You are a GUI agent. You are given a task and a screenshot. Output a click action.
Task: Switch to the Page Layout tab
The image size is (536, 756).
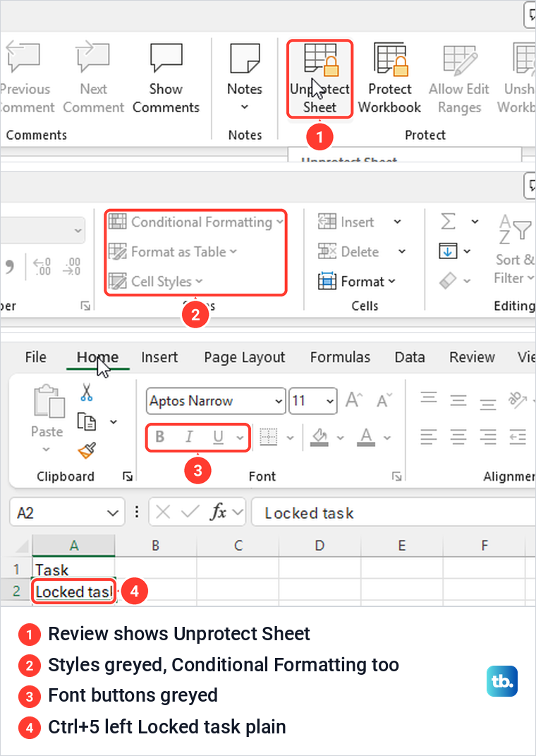click(x=245, y=357)
